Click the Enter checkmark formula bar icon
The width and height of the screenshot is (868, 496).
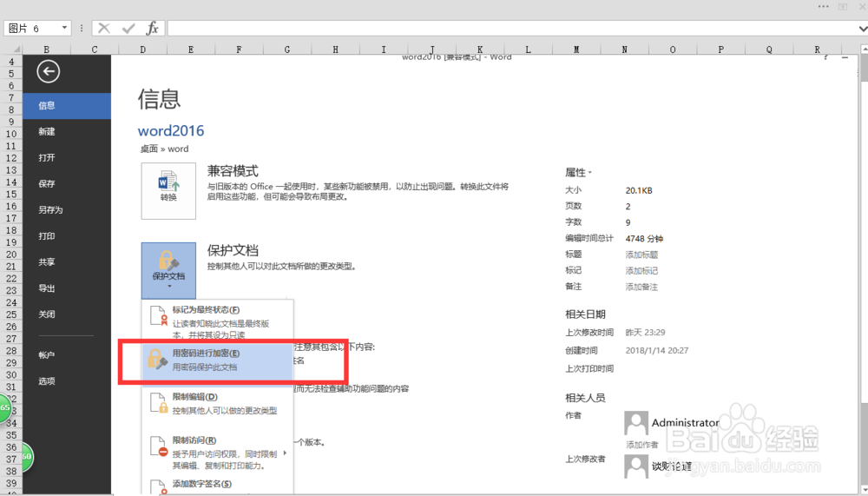[128, 28]
